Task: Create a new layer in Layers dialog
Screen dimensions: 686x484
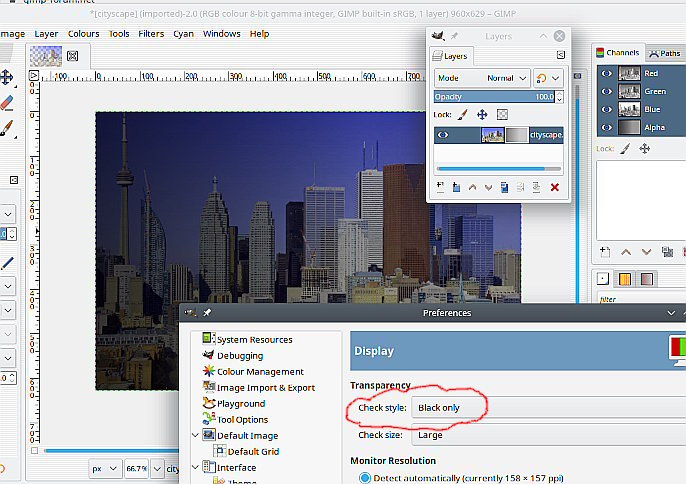Action: 441,187
